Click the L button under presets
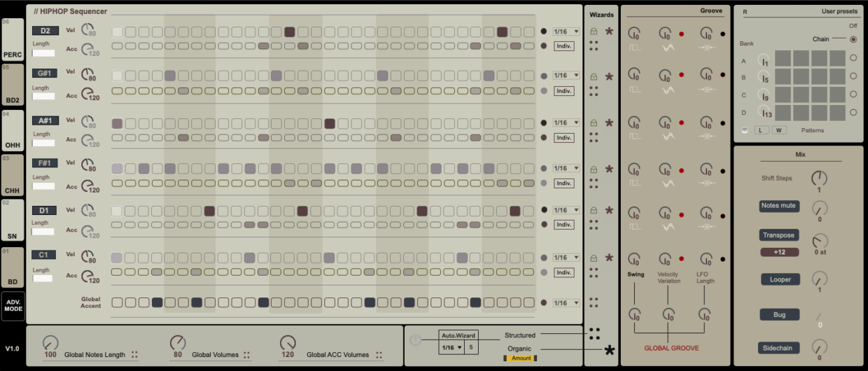 point(761,130)
